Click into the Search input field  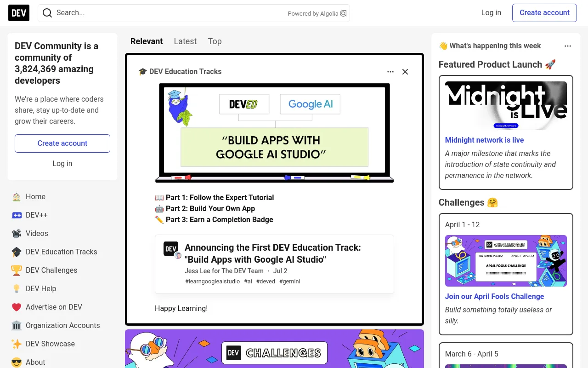point(170,13)
